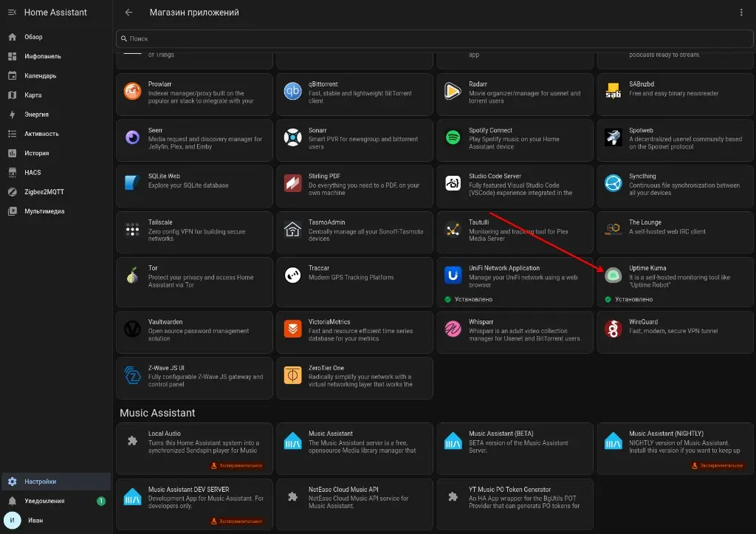Click the SQLite Web icon
Image resolution: width=756 pixels, height=534 pixels.
[x=133, y=183]
